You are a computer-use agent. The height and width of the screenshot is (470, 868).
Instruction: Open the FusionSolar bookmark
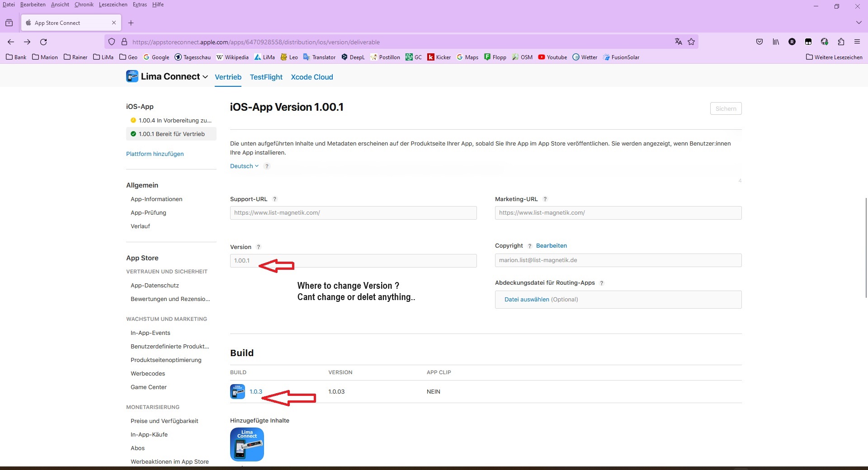pyautogui.click(x=621, y=57)
